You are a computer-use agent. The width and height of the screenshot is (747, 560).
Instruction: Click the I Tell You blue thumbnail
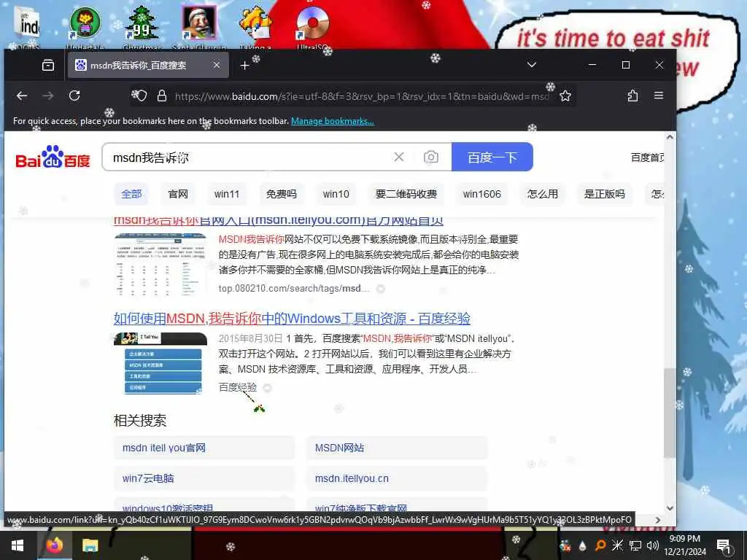[160, 363]
